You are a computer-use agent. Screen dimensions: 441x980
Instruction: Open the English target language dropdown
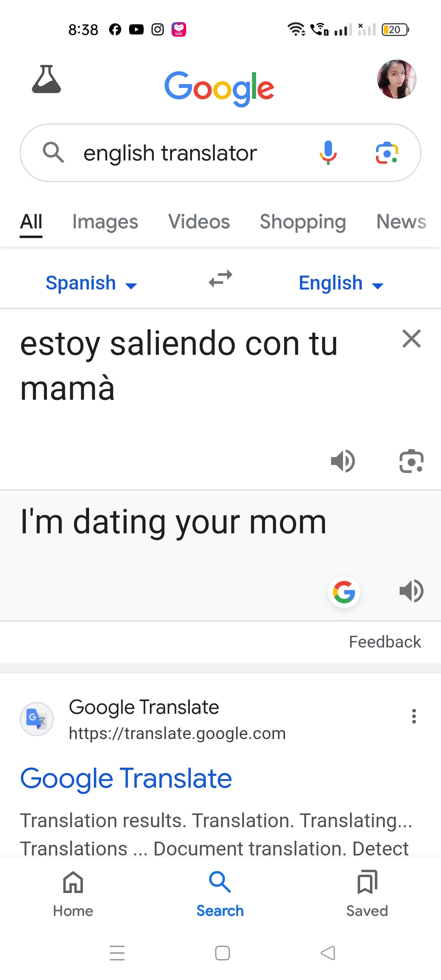tap(341, 283)
